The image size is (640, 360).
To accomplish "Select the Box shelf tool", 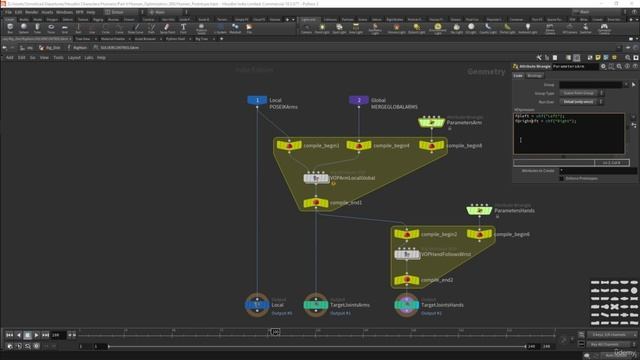I will (10, 28).
